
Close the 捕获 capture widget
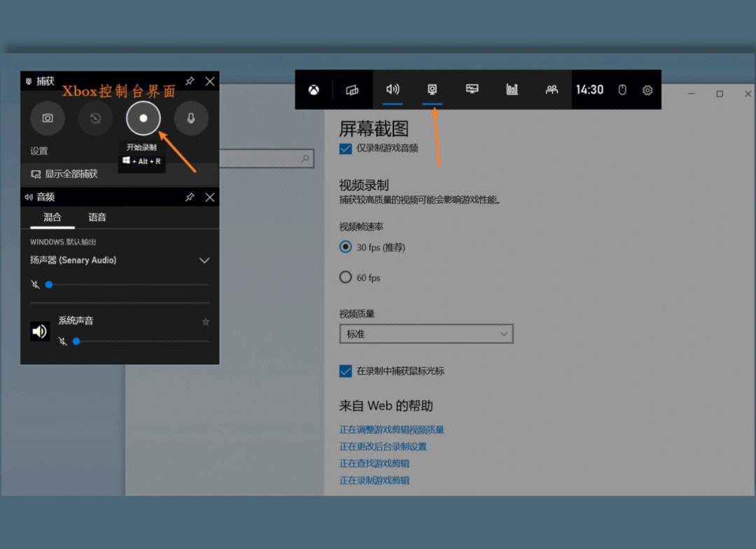210,81
